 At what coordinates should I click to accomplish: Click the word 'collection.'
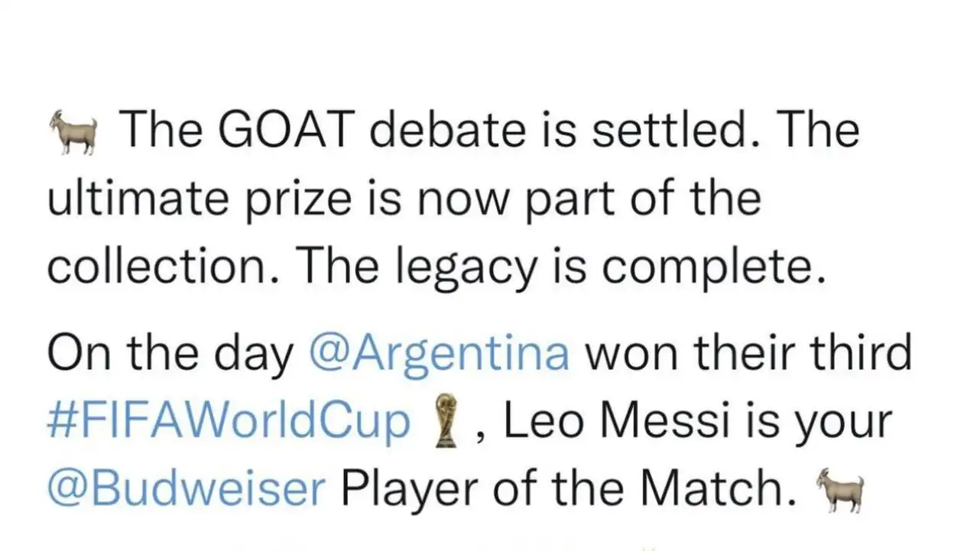point(165,268)
